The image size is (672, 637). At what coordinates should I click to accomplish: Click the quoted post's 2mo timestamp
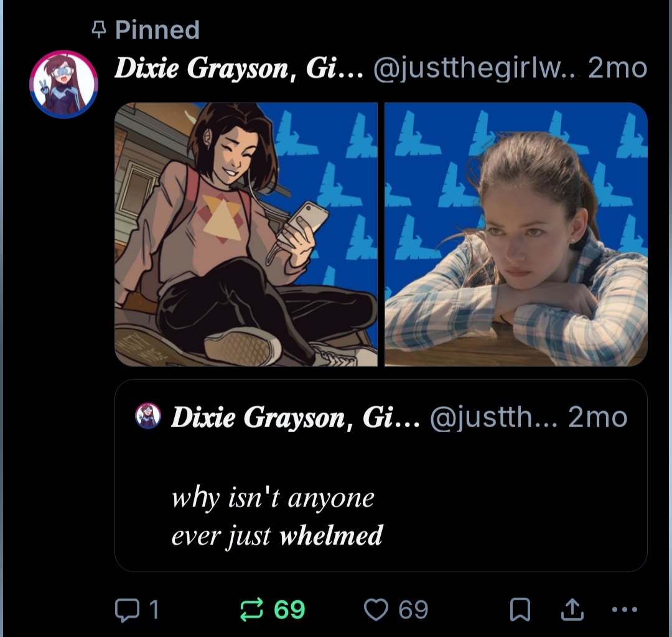(597, 417)
